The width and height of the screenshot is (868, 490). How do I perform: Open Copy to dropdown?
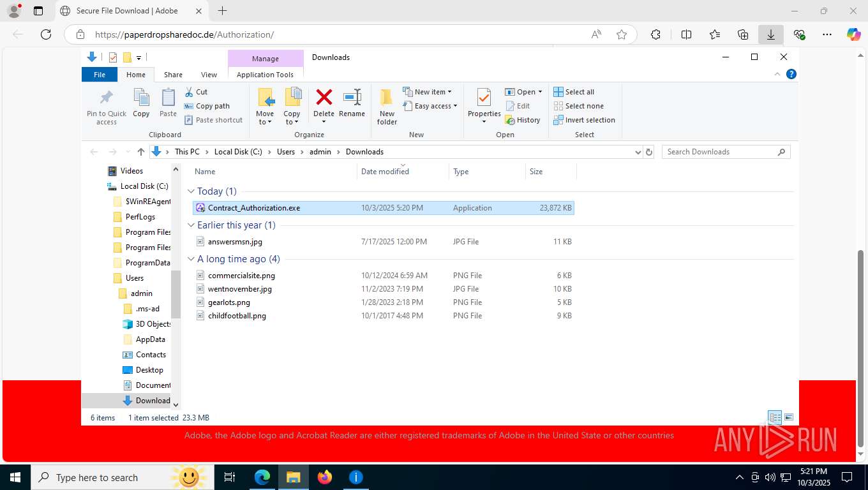[292, 118]
